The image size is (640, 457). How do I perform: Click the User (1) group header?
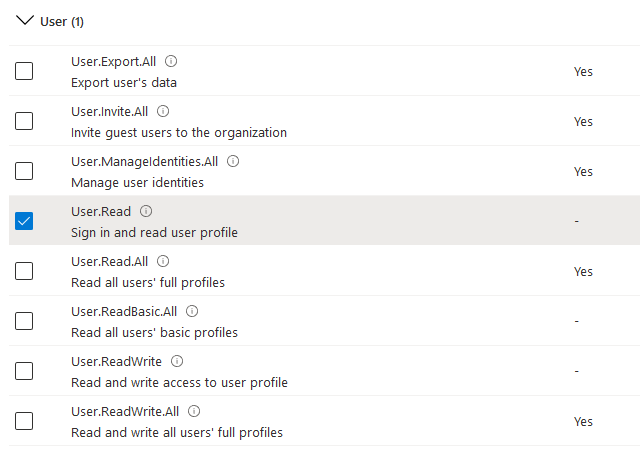click(61, 22)
